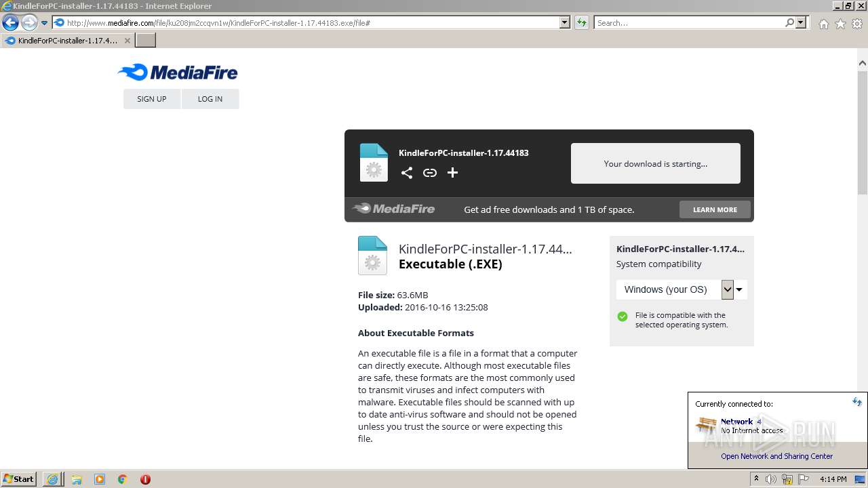Viewport: 868px width, 488px height.
Task: Click the small caret beside OS selector
Action: click(x=740, y=290)
